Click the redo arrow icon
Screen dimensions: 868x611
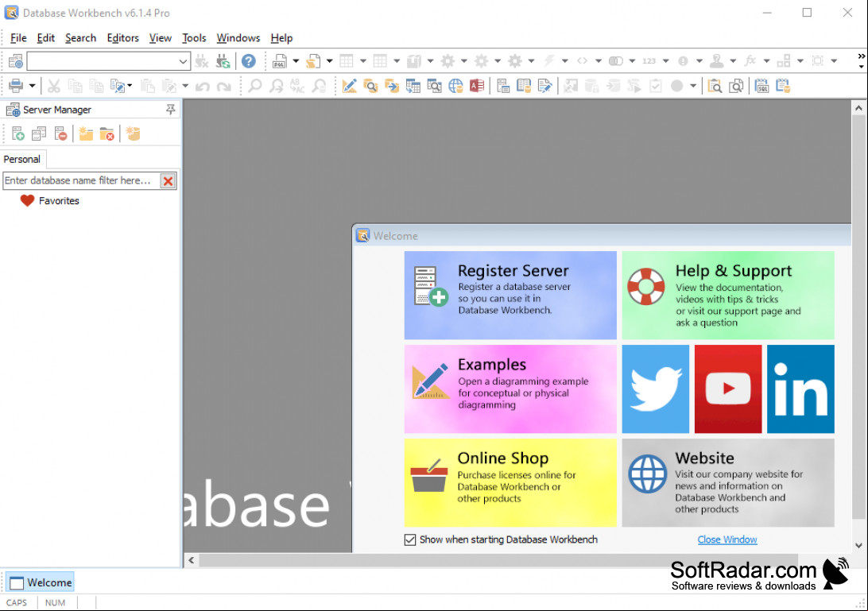[x=223, y=87]
